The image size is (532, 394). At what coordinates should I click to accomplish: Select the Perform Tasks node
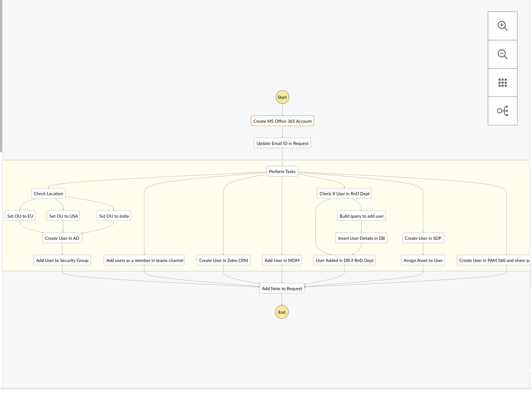(282, 171)
